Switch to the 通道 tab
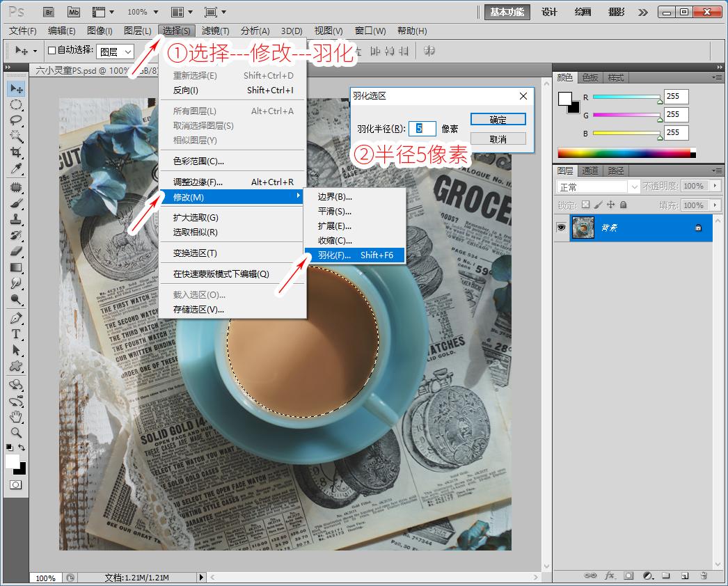 click(590, 171)
